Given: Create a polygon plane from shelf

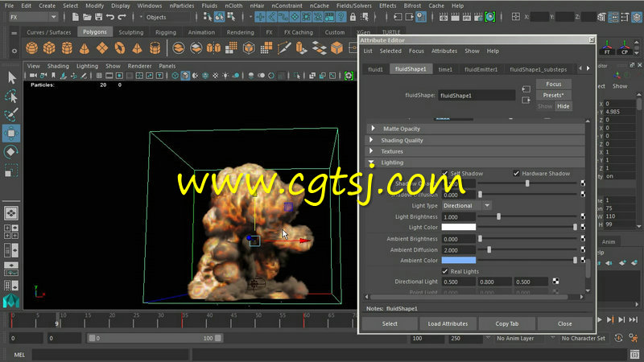Looking at the screenshot, I should [102, 48].
